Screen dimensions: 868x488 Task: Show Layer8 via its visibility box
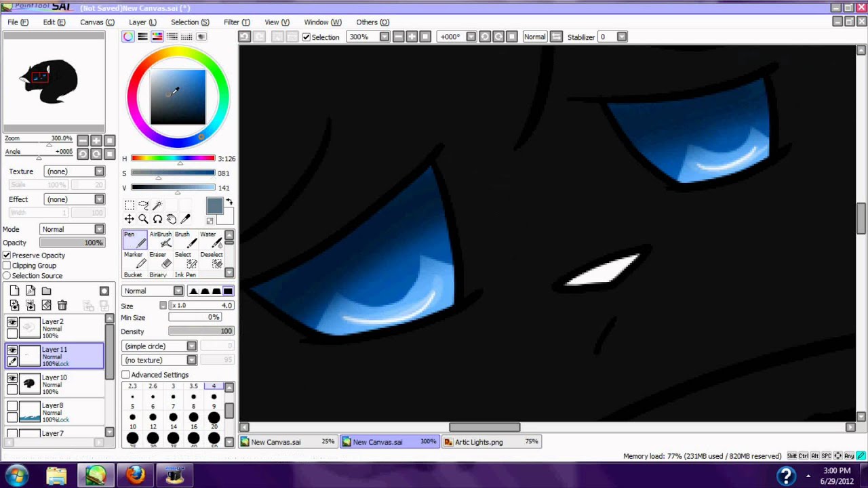point(12,406)
